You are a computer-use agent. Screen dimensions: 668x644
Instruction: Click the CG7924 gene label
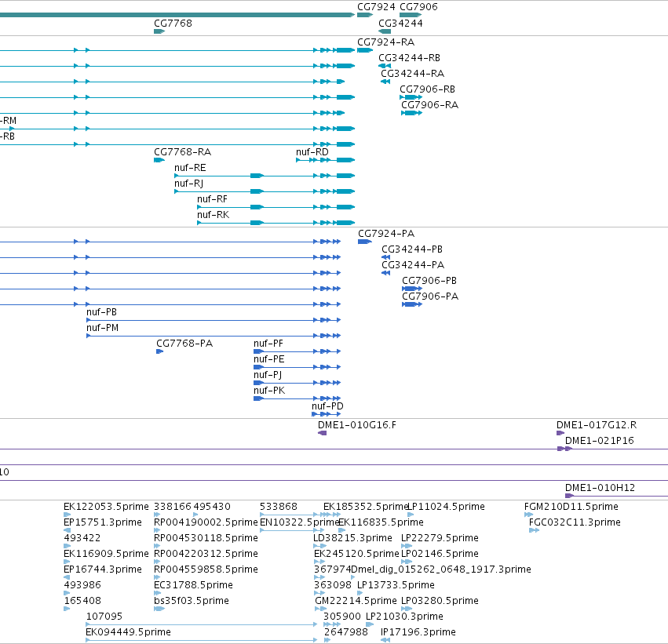point(376,7)
